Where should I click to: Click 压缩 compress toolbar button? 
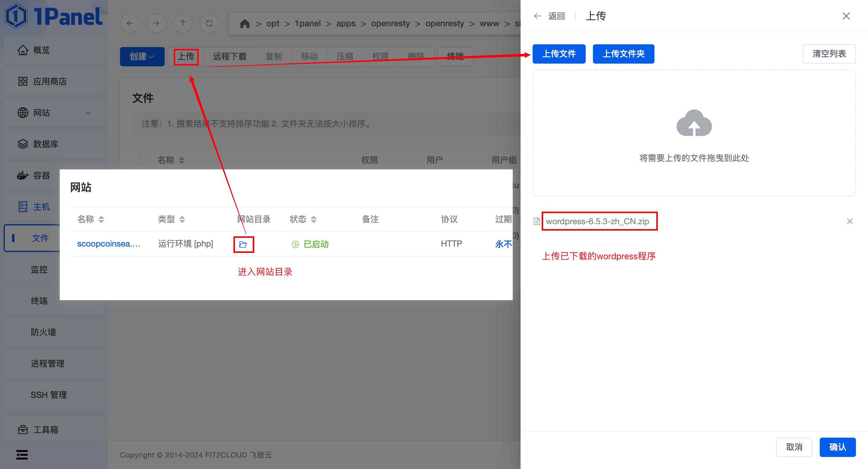[x=345, y=57]
